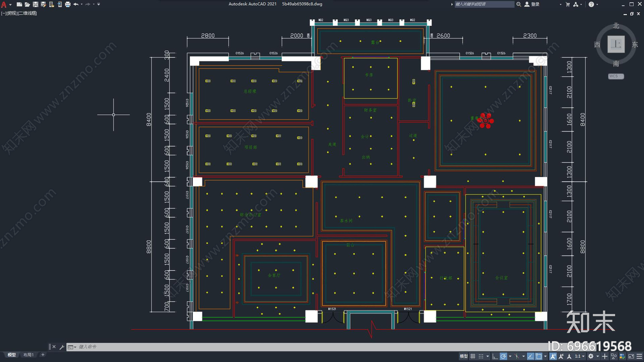Switch to the 布局1 layout tab
This screenshot has height=362, width=644.
28,355
